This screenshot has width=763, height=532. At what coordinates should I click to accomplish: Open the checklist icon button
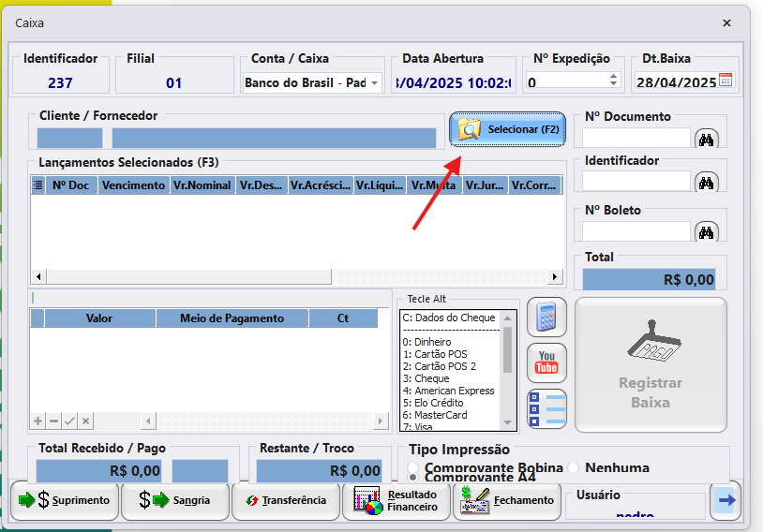(x=546, y=408)
